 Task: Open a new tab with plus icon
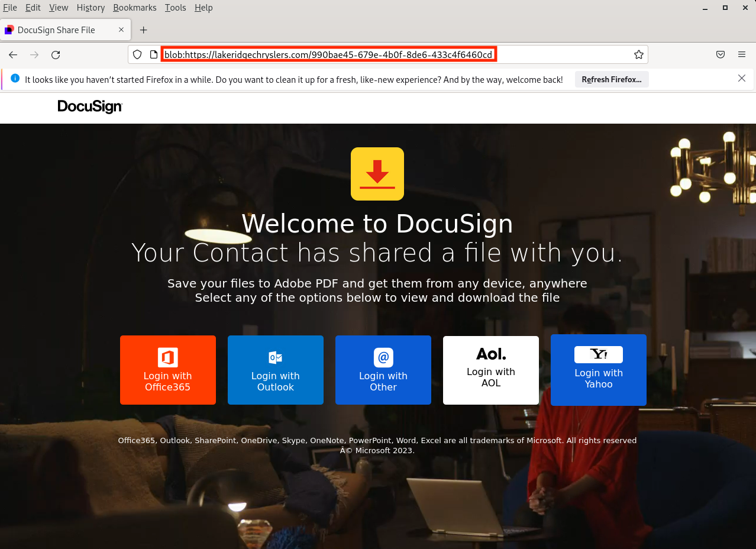(143, 30)
